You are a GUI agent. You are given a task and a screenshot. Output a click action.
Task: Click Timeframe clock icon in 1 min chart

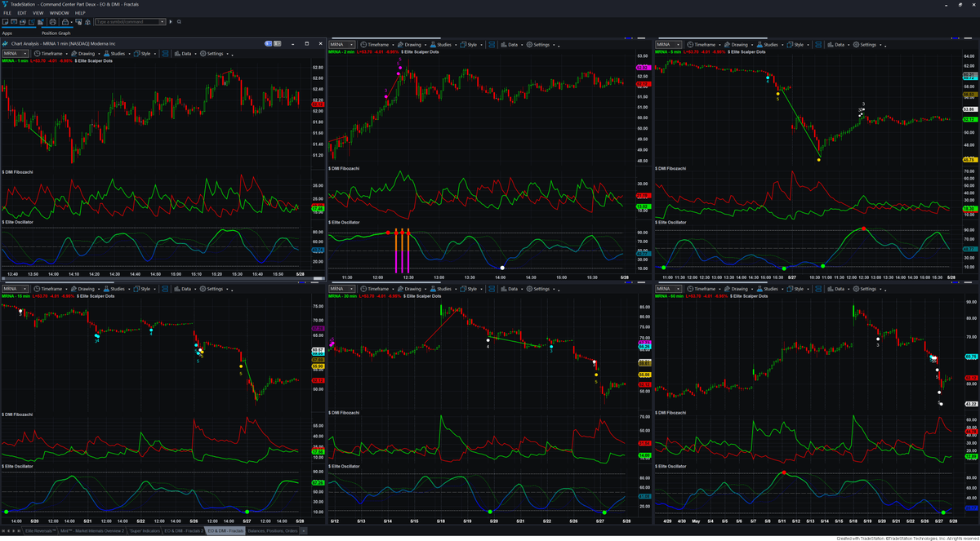(x=37, y=53)
